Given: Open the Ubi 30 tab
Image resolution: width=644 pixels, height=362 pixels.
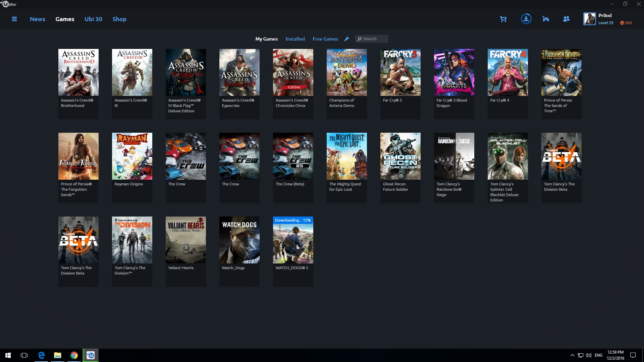Looking at the screenshot, I should tap(93, 19).
